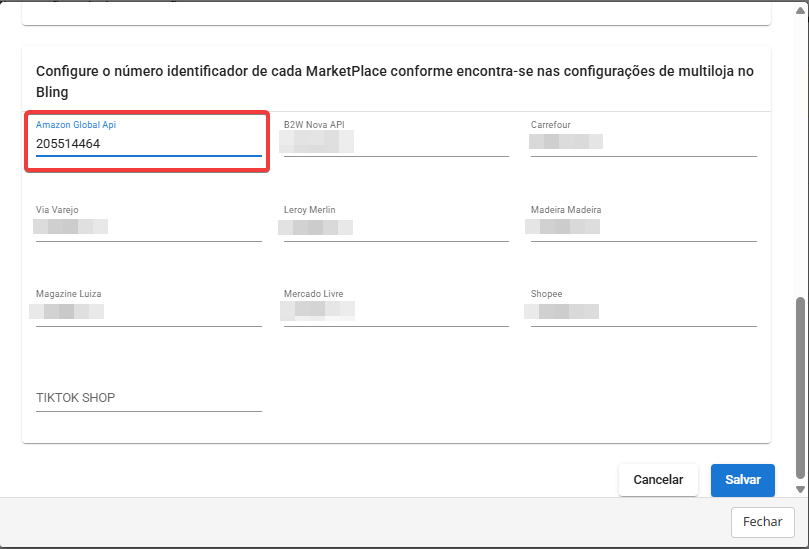
Task: Save settings with the Salvar button
Action: coord(742,480)
